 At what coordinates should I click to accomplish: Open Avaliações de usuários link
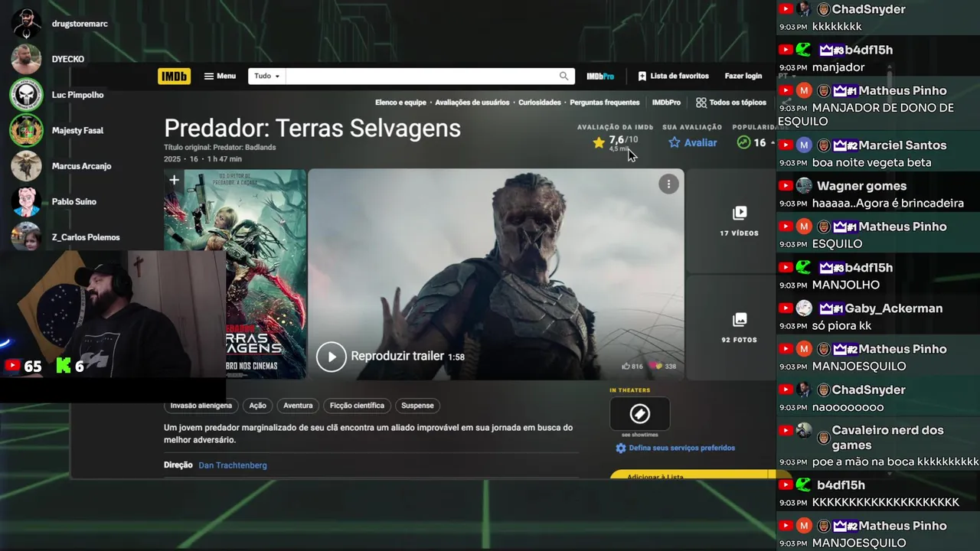coord(472,103)
